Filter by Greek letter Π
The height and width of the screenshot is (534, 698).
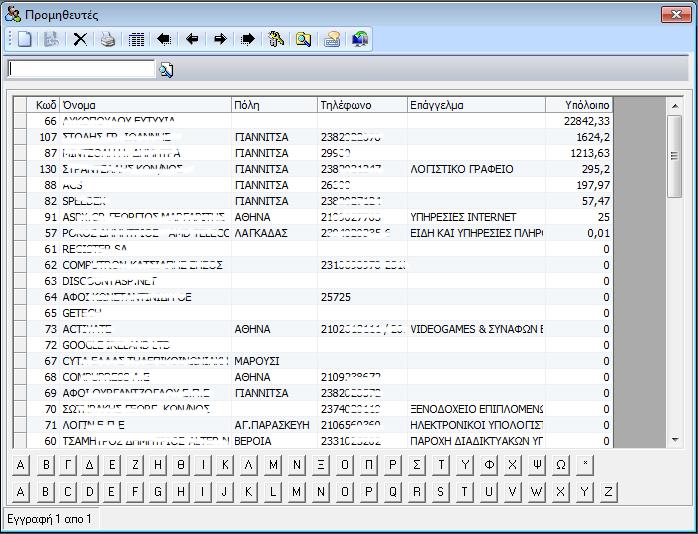[369, 465]
